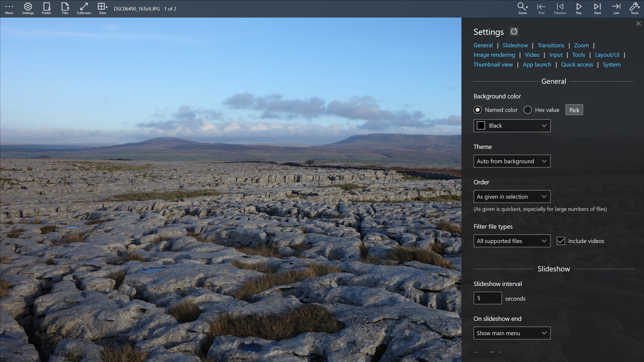
Task: Click the Files icon in the toolbar
Action: coord(65,8)
